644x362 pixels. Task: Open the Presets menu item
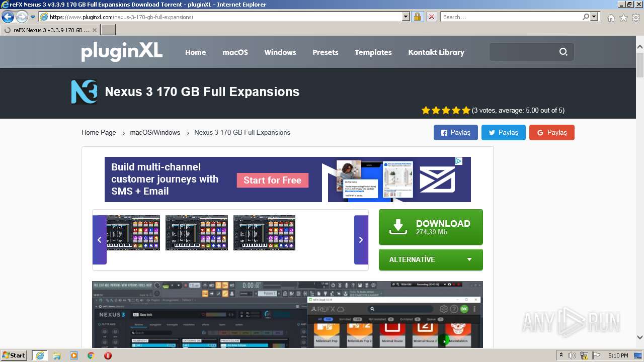click(325, 52)
